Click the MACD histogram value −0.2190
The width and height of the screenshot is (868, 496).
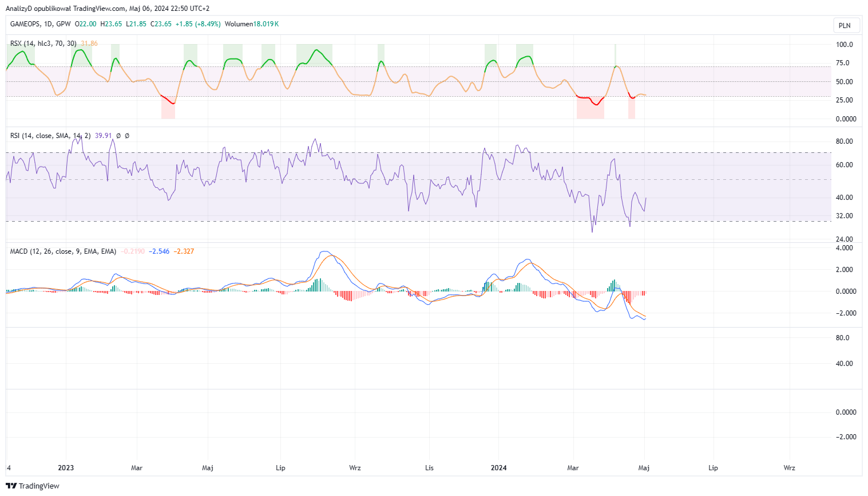point(133,251)
